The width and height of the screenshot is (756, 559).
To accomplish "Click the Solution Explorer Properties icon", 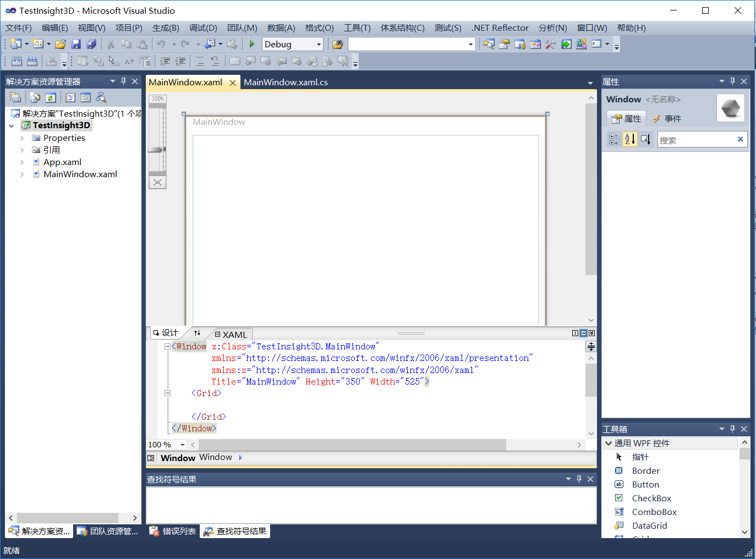I will tap(15, 97).
